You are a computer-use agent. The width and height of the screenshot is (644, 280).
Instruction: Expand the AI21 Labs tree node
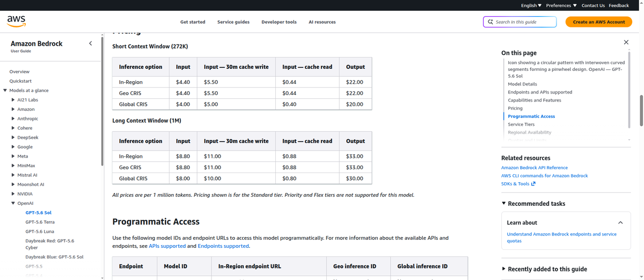pyautogui.click(x=13, y=100)
